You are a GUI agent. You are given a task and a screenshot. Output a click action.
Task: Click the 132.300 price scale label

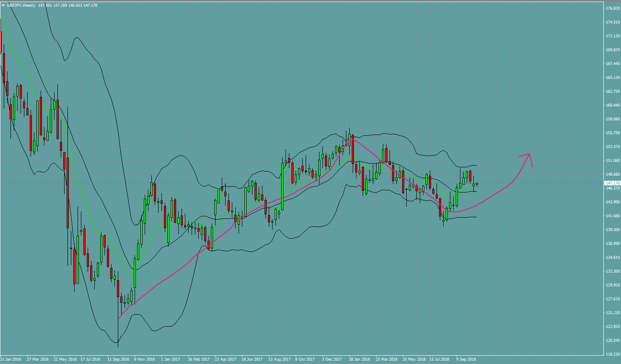click(613, 271)
